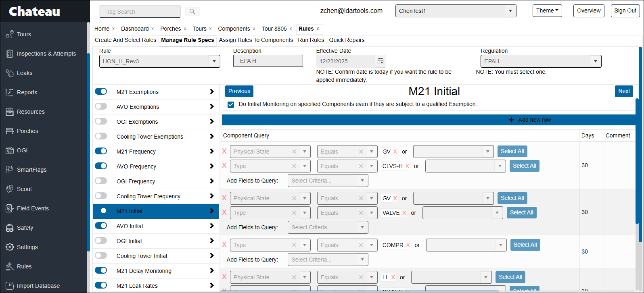Enable the Cooling Tower Frequency switch
644x293 pixels.
[101, 196]
